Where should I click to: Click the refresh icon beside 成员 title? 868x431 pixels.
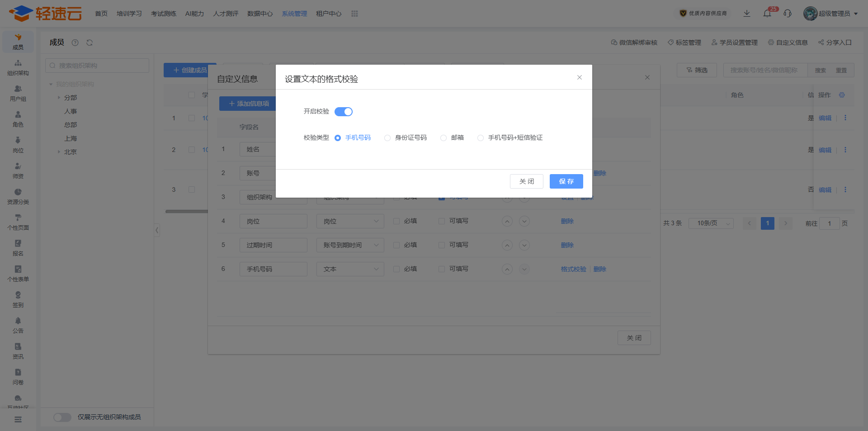[90, 43]
